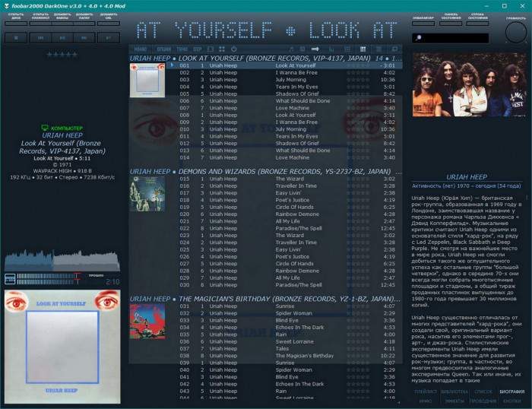Image resolution: width=532 pixels, height=409 pixels.
Task: Click the list view icon in toolbar
Action: coord(378,49)
